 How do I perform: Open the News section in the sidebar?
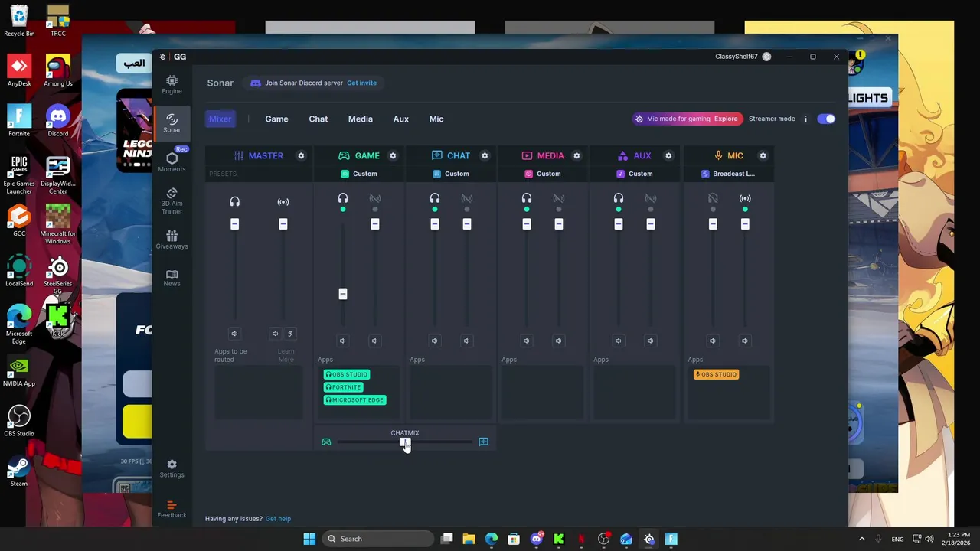pyautogui.click(x=171, y=278)
